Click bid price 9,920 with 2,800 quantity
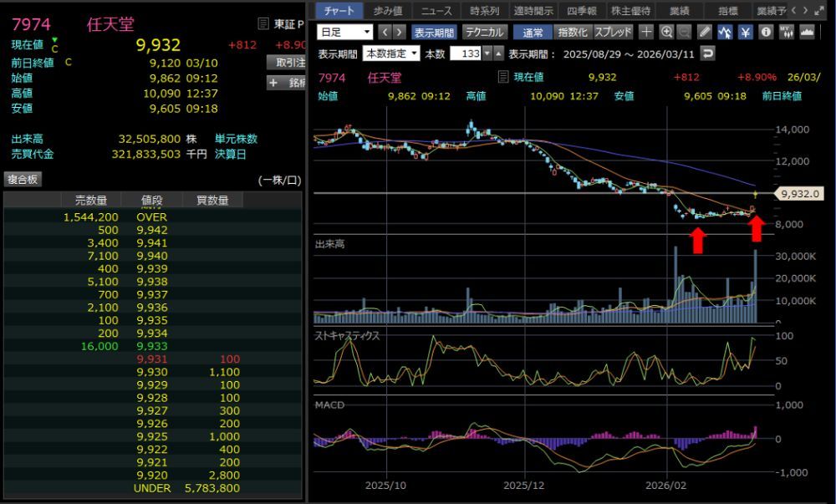This screenshot has width=836, height=504. 152,476
